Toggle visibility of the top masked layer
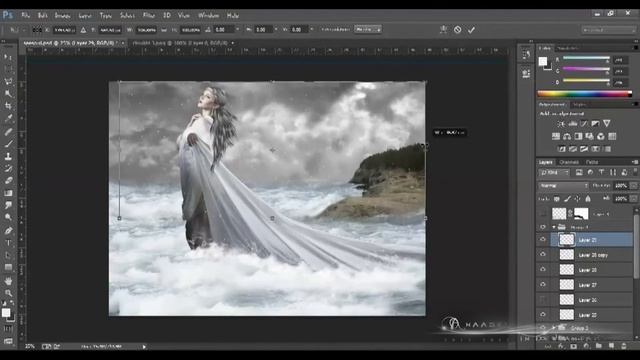This screenshot has width=640, height=360. [x=543, y=213]
